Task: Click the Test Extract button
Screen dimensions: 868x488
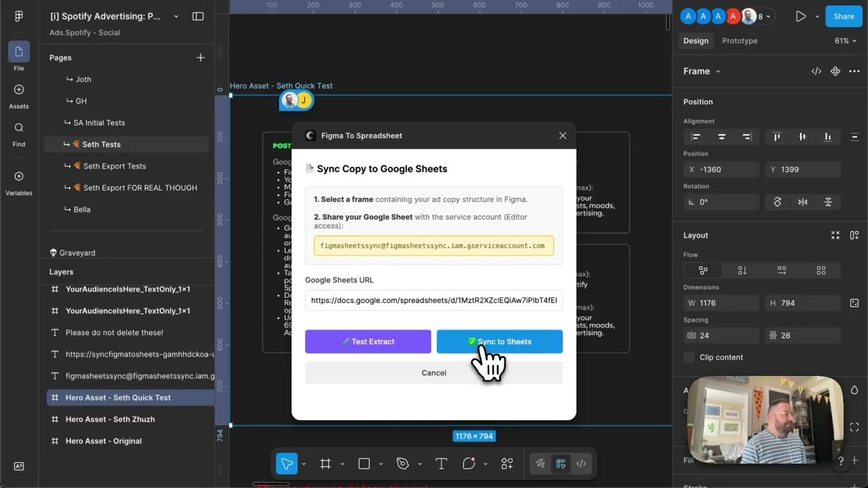Action: click(368, 342)
